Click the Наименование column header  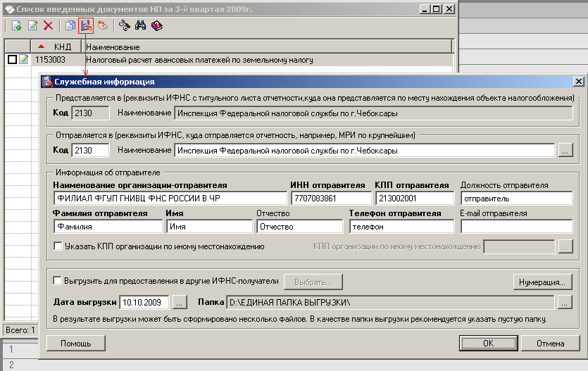point(267,47)
